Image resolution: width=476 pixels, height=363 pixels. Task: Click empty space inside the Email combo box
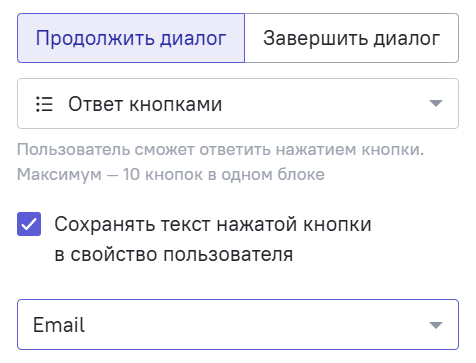253,325
